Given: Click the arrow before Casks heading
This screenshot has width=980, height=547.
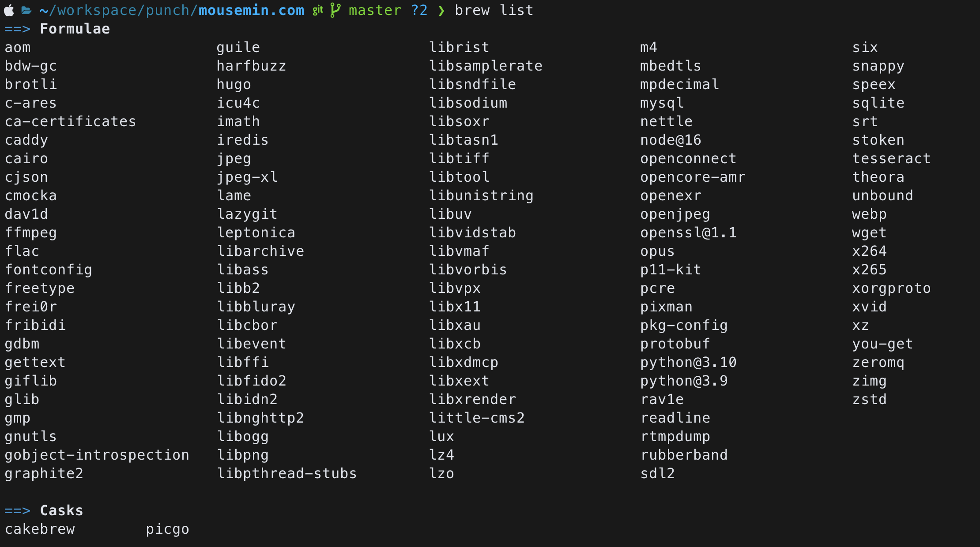Looking at the screenshot, I should coord(17,511).
